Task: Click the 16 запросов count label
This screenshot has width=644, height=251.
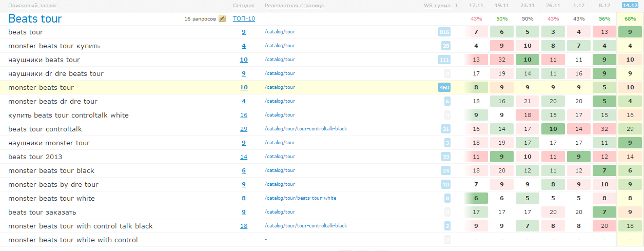Action: (200, 19)
